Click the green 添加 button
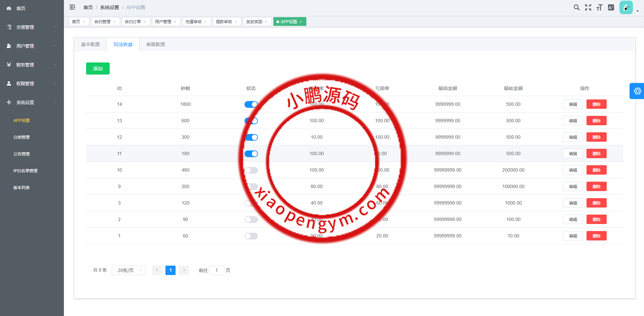Viewport: 644px width, 316px height. (x=98, y=69)
